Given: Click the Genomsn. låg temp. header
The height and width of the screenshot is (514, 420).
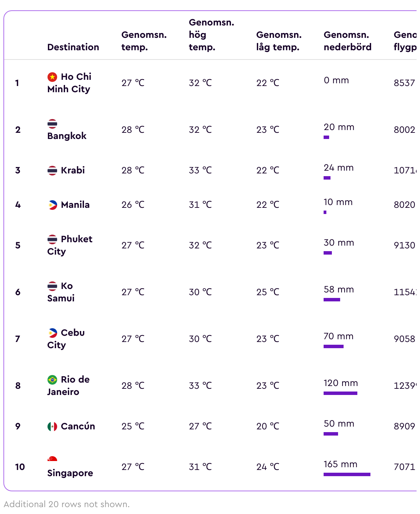Looking at the screenshot, I should click(279, 41).
